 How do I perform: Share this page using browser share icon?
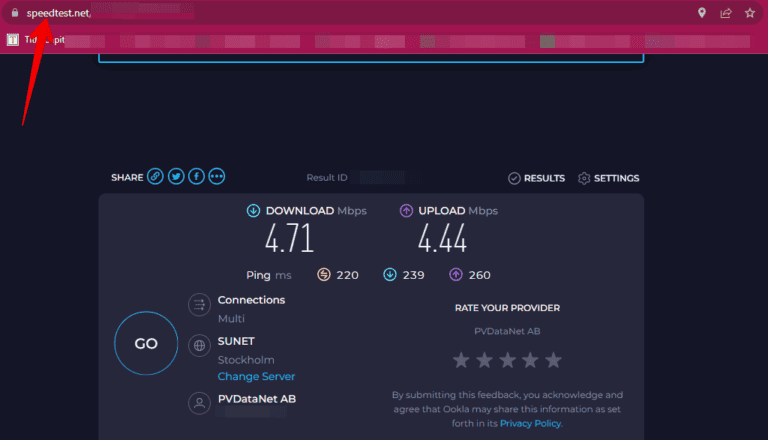coord(726,13)
